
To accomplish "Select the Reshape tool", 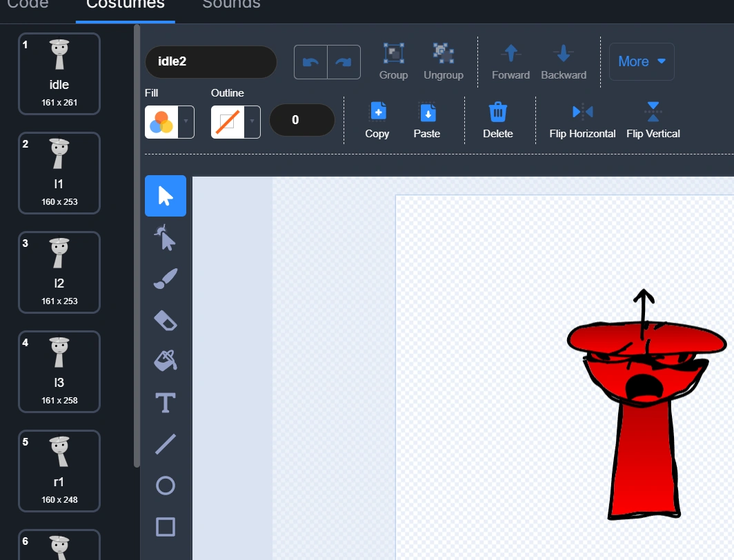I will click(165, 237).
